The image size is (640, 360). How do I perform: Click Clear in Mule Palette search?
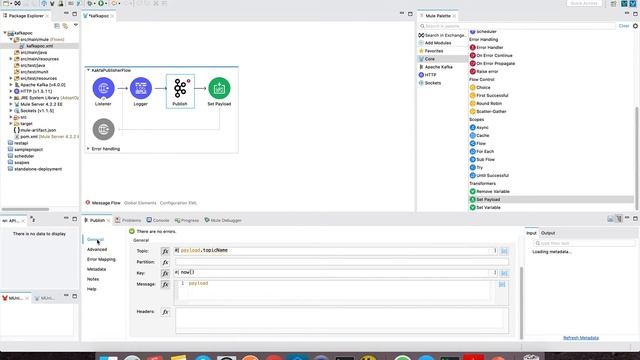[x=624, y=26]
